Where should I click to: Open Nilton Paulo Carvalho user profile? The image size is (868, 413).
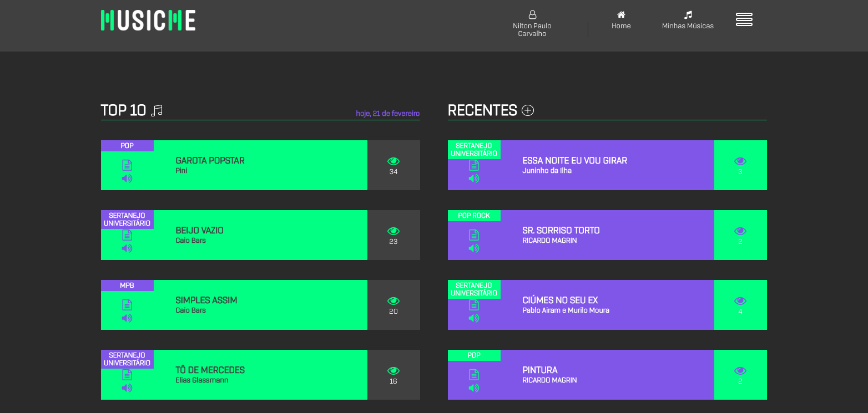tap(532, 24)
